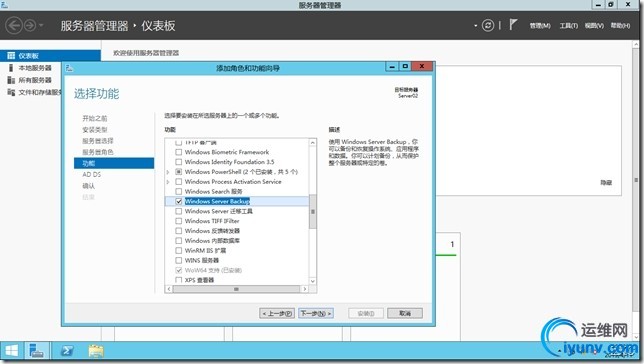Open the 视图(V) menu
The image size is (644, 364).
point(594,25)
